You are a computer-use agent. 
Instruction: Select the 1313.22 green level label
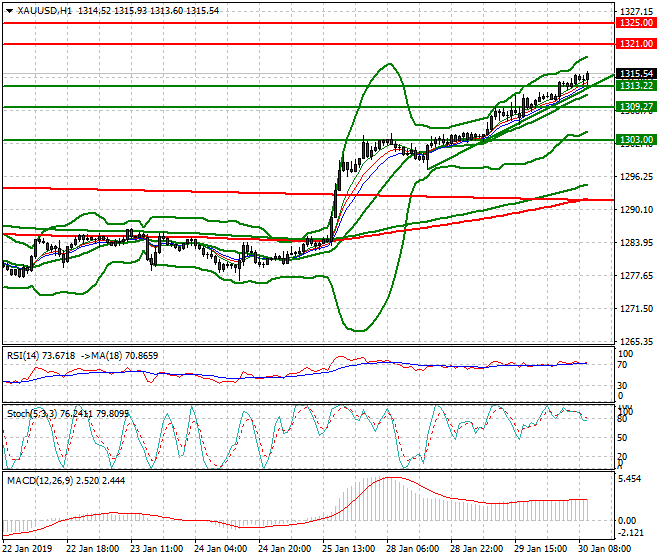tap(636, 86)
